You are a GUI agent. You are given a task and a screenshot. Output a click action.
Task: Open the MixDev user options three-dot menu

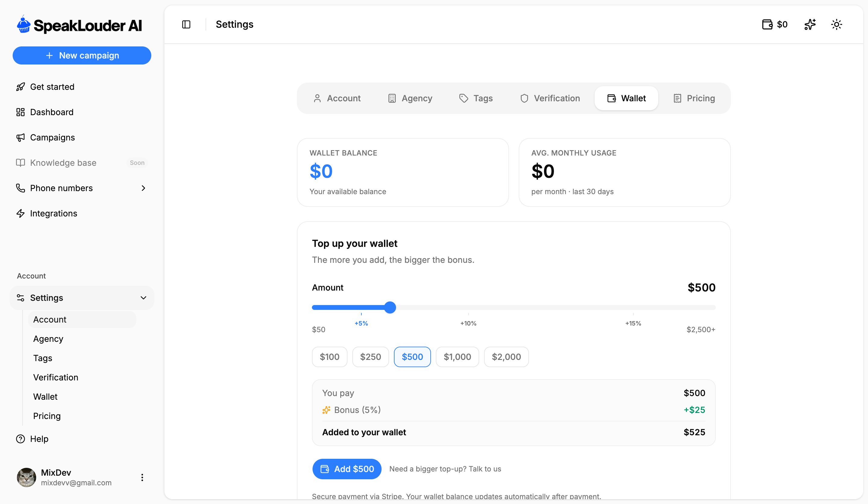[x=142, y=477]
